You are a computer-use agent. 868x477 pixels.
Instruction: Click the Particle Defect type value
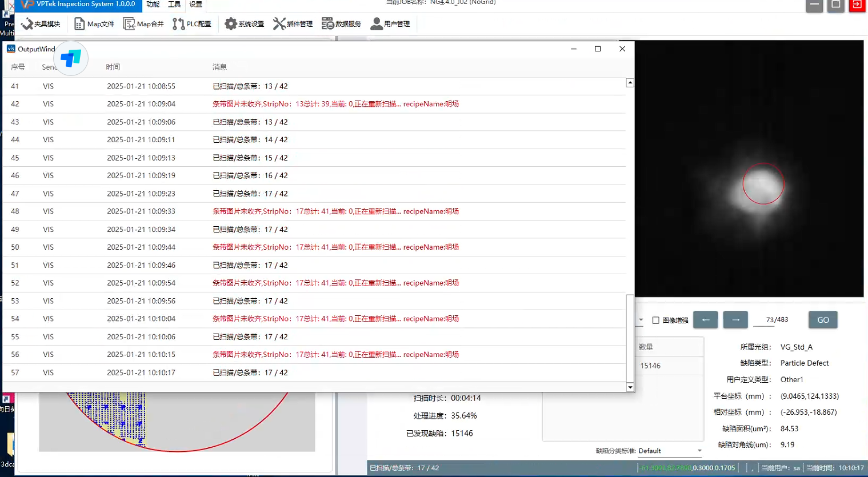805,363
